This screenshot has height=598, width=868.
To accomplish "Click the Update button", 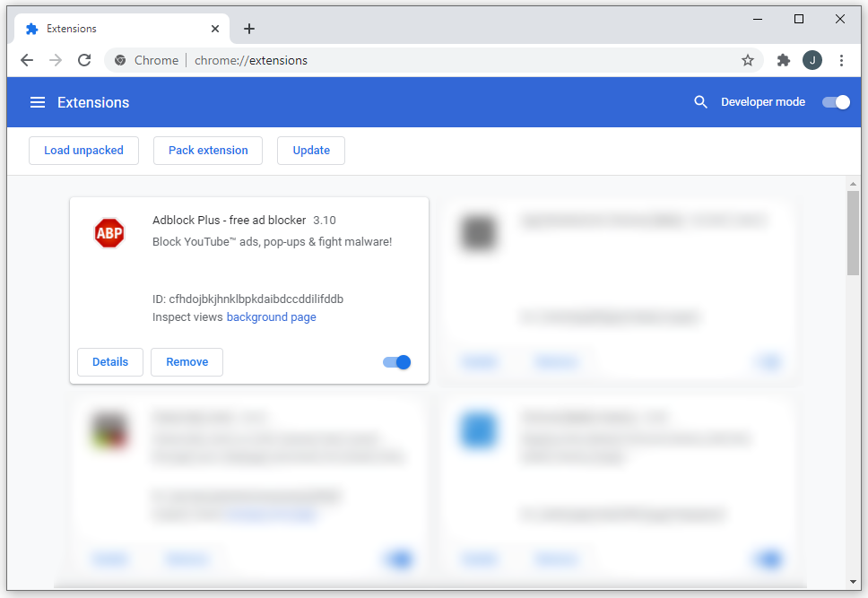I will pos(311,151).
